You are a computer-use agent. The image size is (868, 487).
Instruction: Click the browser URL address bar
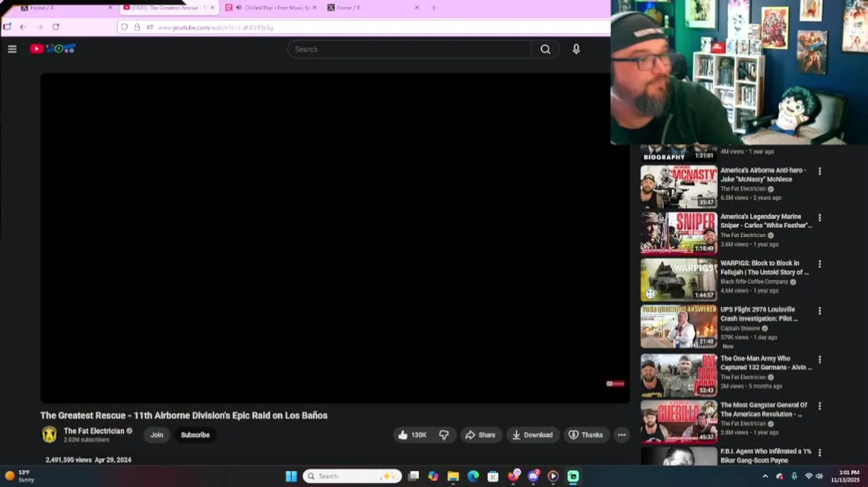[363, 27]
